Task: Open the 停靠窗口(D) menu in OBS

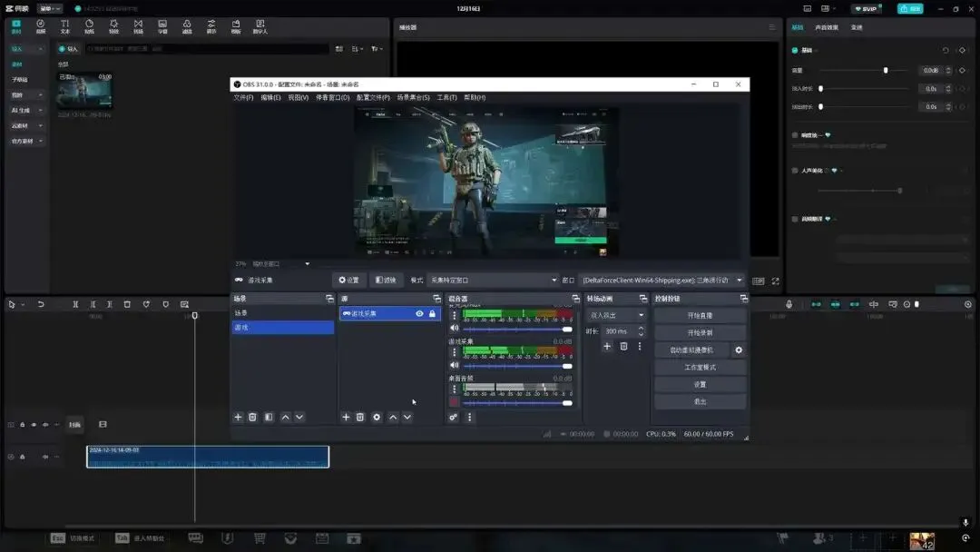Action: click(332, 97)
